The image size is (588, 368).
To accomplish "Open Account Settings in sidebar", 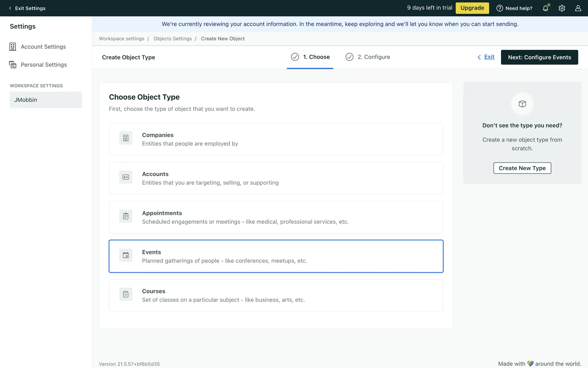I will coord(43,47).
